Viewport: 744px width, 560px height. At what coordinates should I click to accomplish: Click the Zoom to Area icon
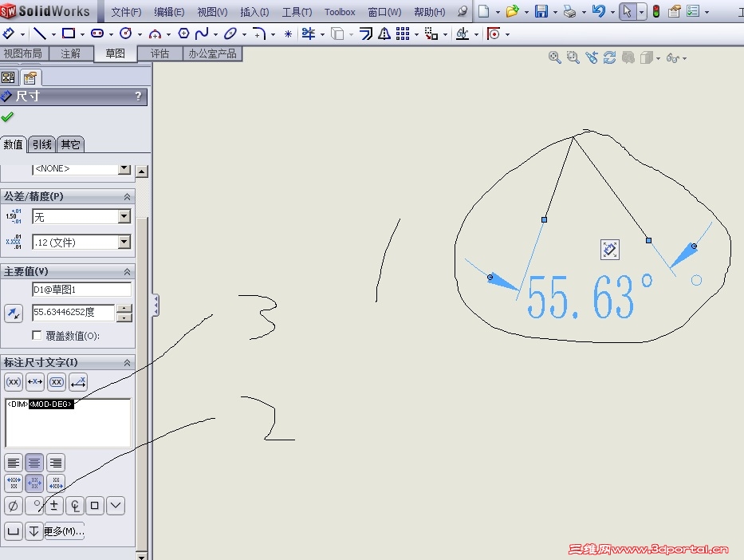point(573,58)
